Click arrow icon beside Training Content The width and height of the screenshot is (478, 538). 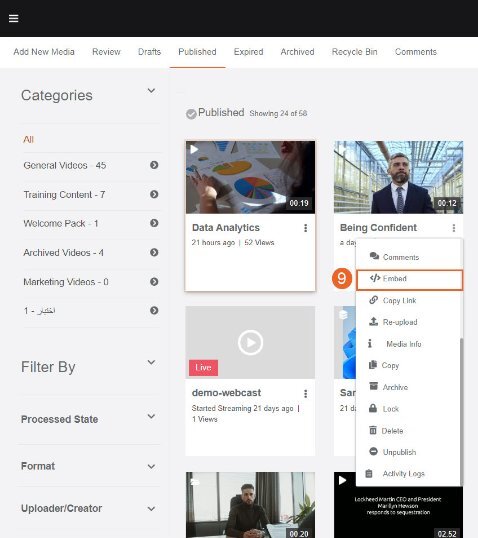tap(154, 194)
